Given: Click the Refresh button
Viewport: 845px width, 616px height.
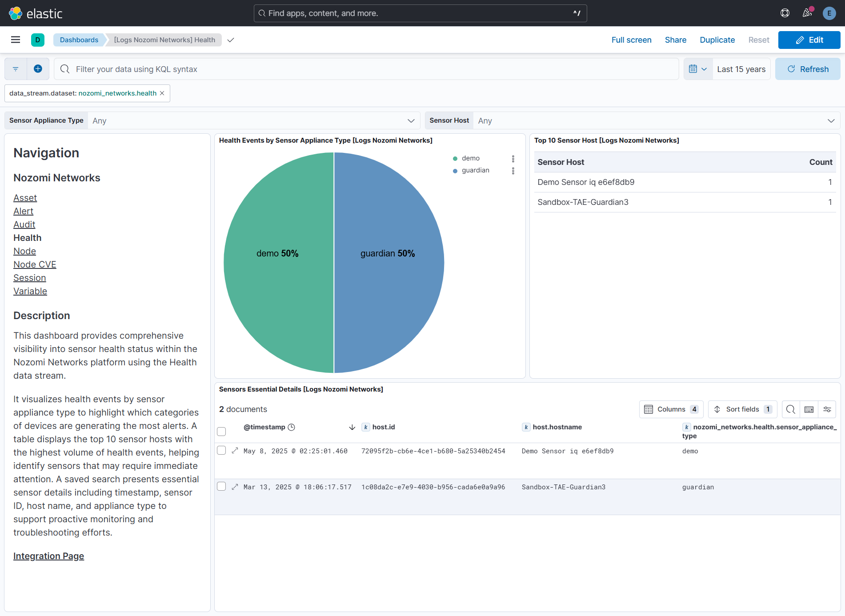Looking at the screenshot, I should click(x=808, y=69).
